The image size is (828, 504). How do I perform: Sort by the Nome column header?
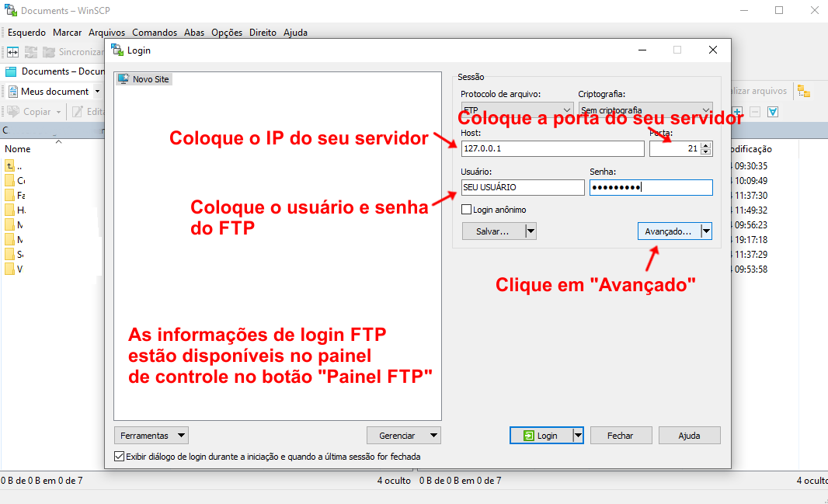18,149
